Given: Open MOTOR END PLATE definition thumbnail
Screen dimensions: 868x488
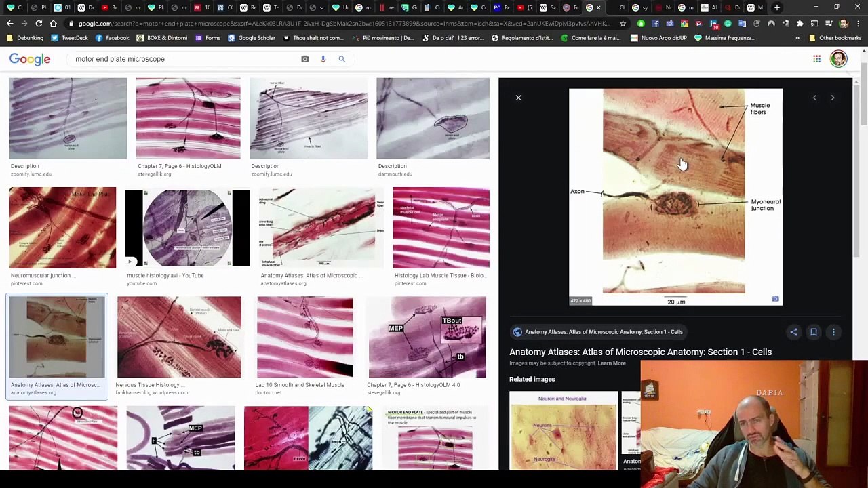Looking at the screenshot, I should coord(435,438).
